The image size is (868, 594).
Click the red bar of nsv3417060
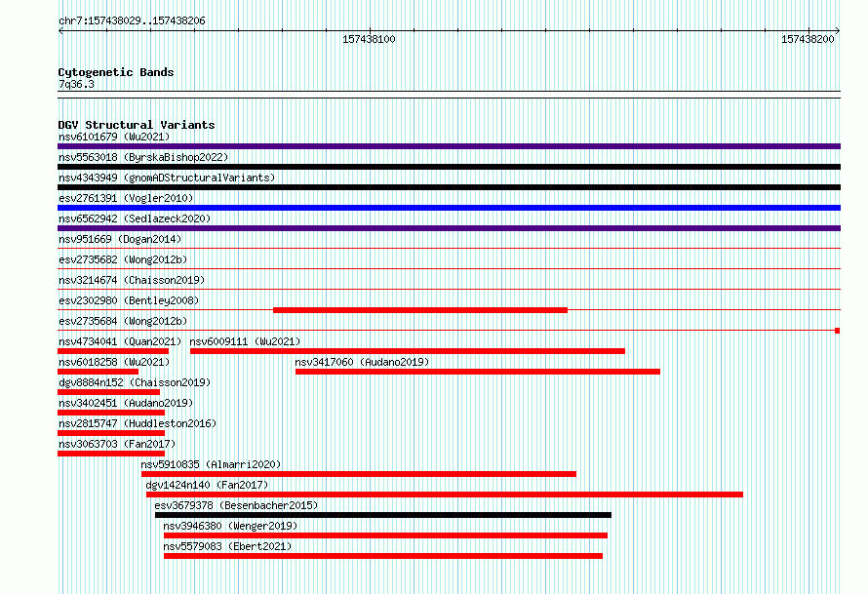click(478, 372)
